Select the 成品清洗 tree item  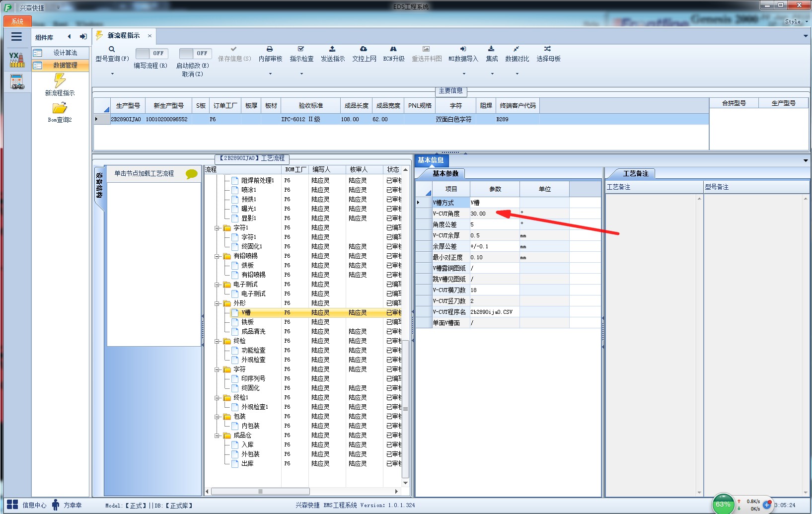[x=253, y=331]
